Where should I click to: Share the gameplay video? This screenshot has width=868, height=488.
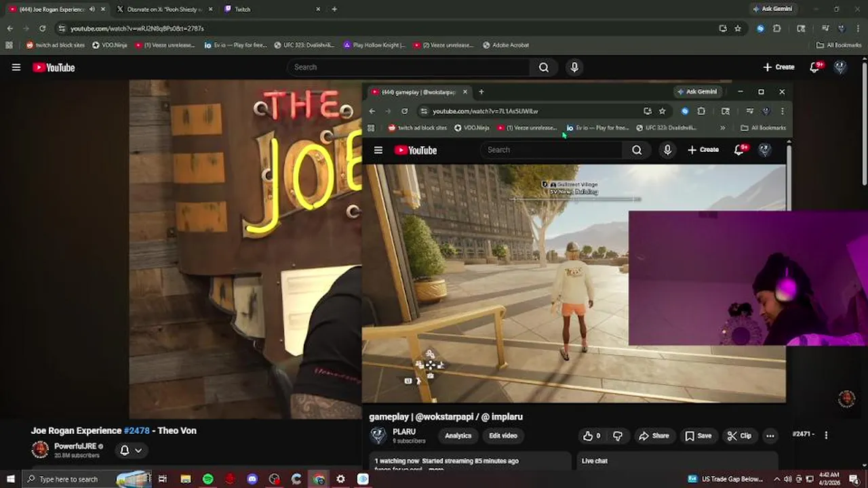[654, 436]
